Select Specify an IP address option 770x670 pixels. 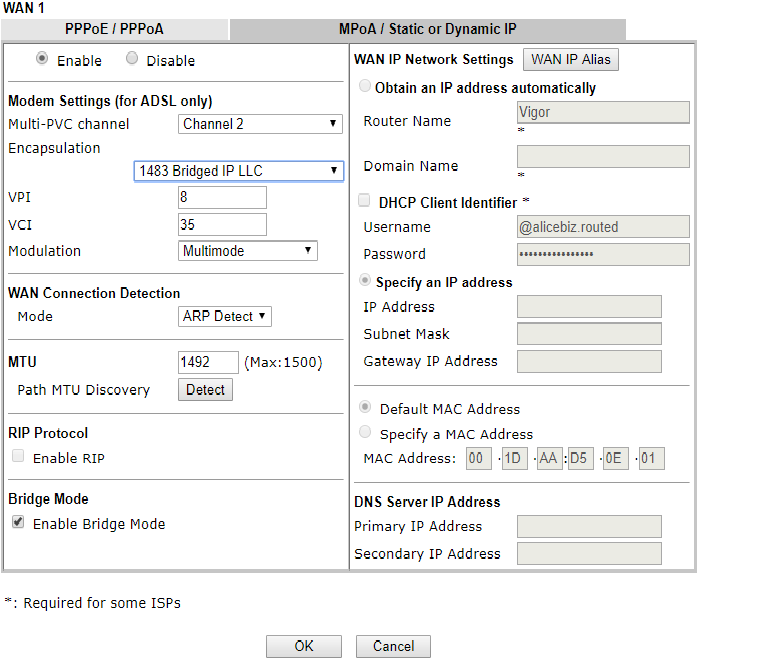click(366, 281)
